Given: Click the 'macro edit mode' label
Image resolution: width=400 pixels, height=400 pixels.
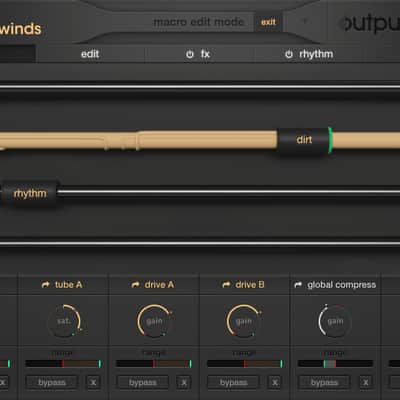Looking at the screenshot, I should (x=199, y=22).
